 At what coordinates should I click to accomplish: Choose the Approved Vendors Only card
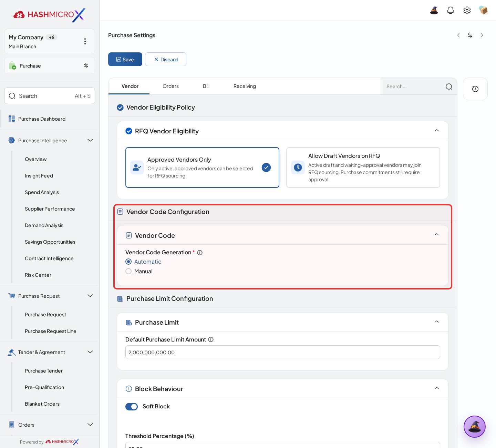click(202, 167)
